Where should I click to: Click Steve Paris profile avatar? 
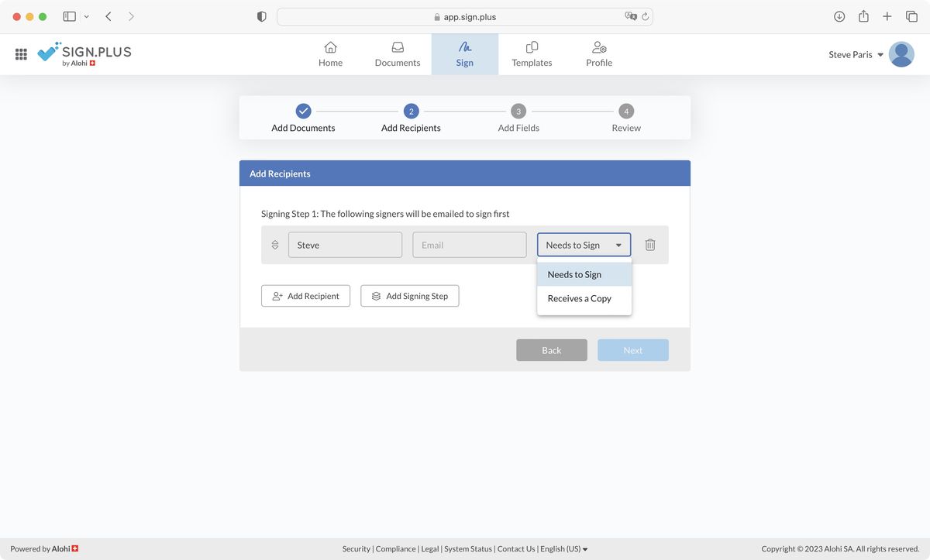click(x=901, y=54)
